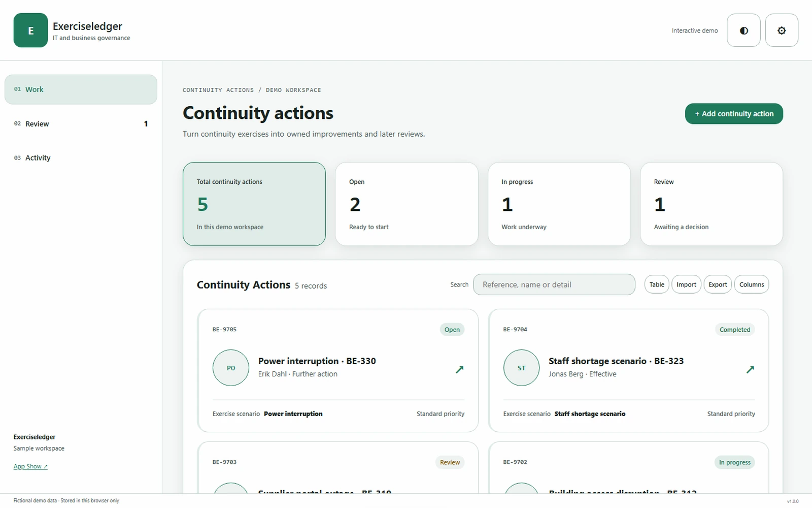Open settings with the gear icon
This screenshot has height=508, width=812.
coord(782,30)
